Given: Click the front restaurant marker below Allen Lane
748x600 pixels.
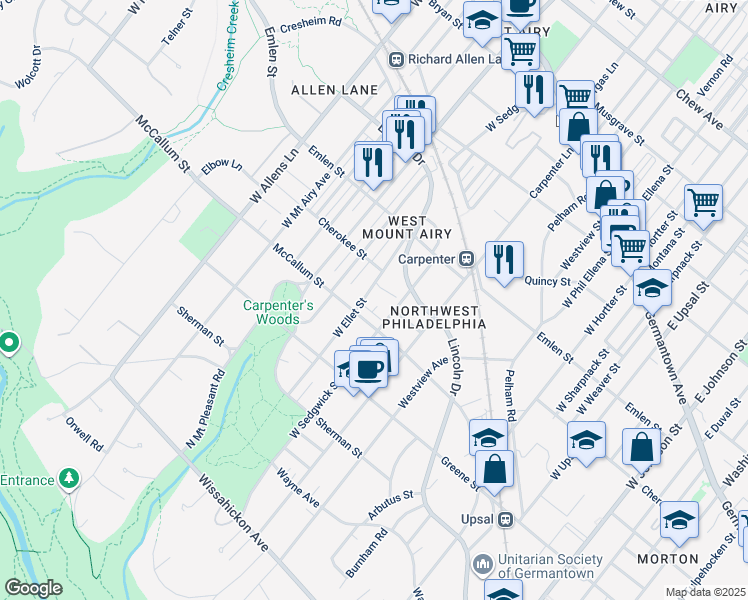Looking at the screenshot, I should [405, 134].
